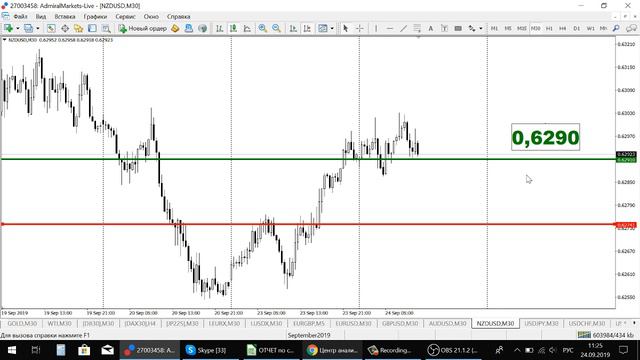Toggle chart auto scroll icon
This screenshot has height=360, width=640.
pyautogui.click(x=293, y=28)
